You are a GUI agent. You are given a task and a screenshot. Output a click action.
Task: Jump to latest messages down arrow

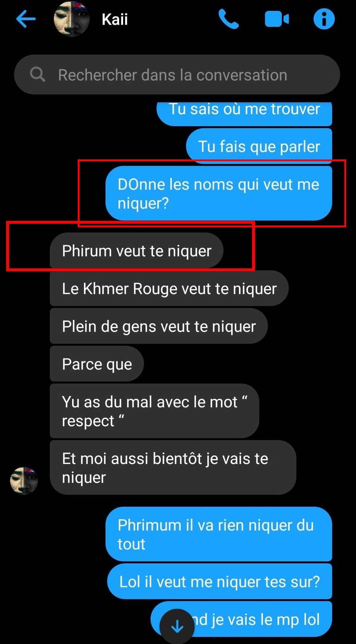pyautogui.click(x=177, y=626)
